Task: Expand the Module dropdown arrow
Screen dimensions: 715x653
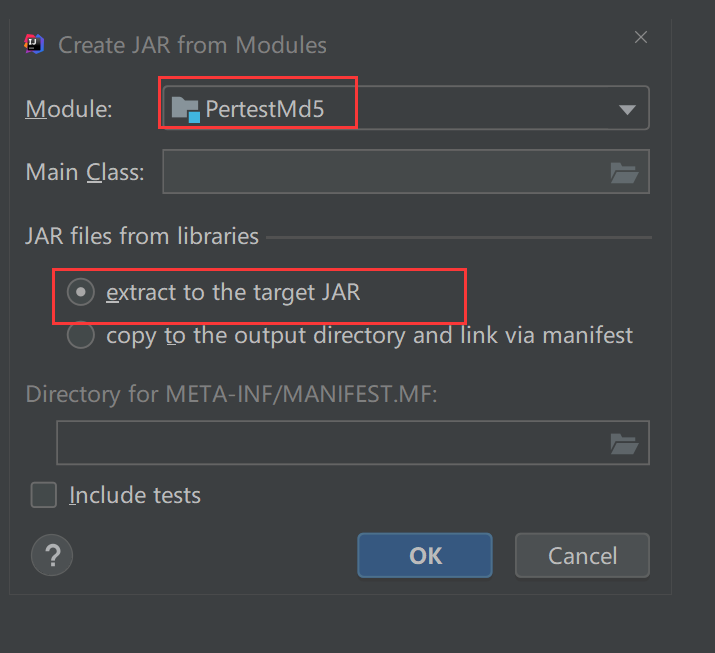Action: [628, 109]
